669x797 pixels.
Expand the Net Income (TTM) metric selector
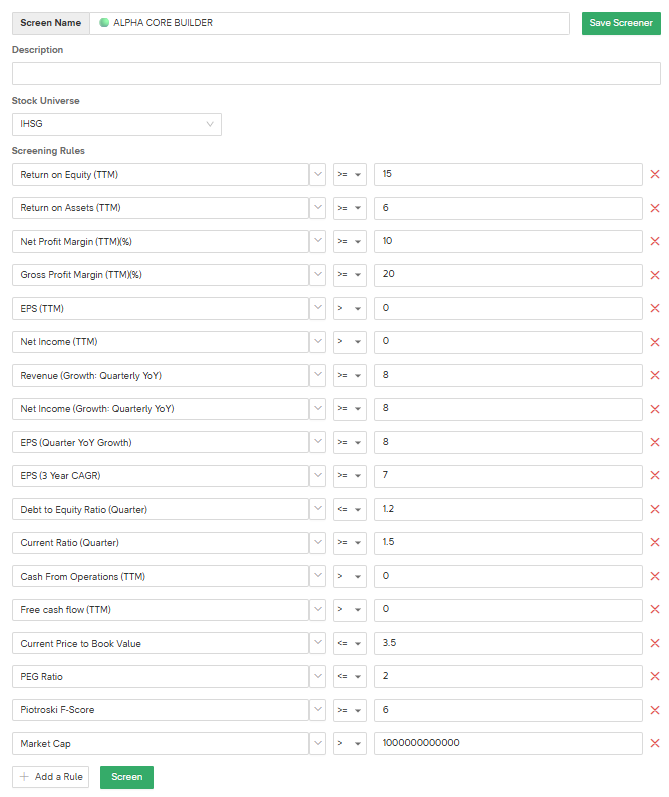tap(319, 342)
